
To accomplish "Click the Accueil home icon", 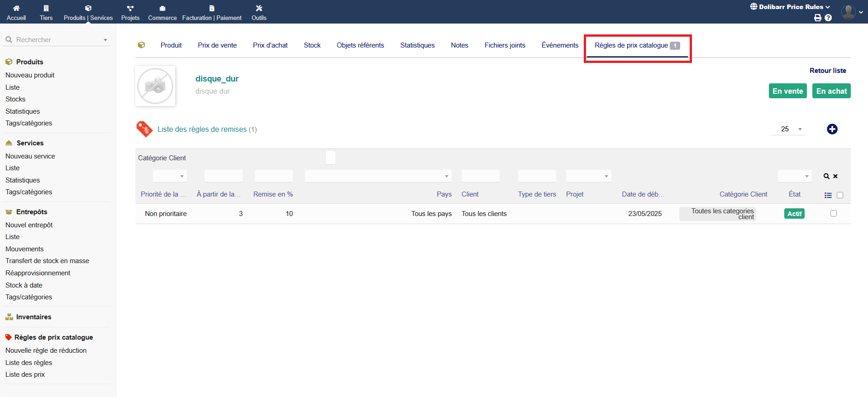I will tap(16, 8).
